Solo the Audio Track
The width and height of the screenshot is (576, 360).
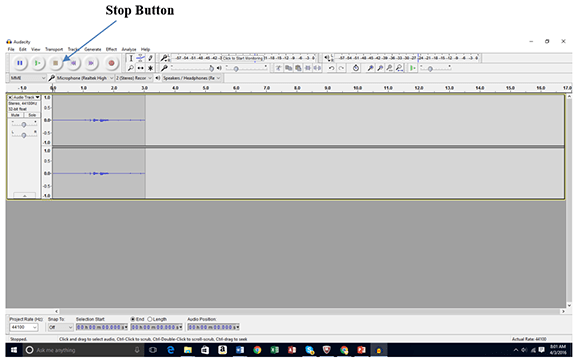[x=32, y=115]
